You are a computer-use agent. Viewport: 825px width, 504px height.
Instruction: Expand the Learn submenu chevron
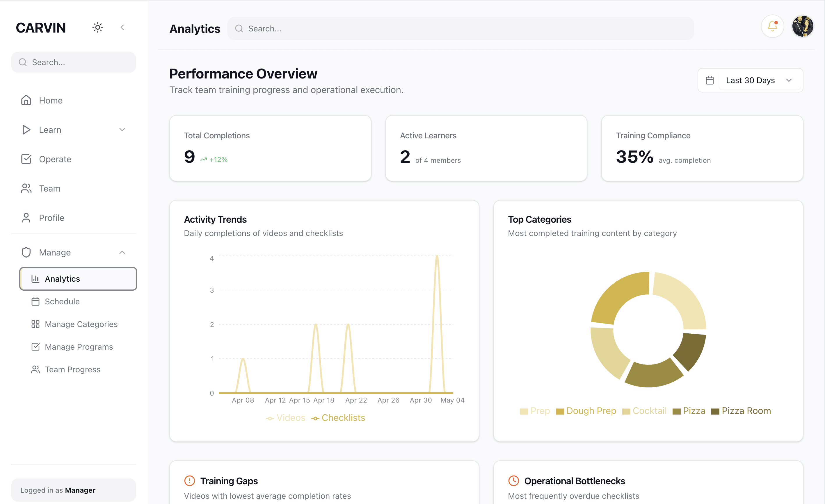click(122, 130)
